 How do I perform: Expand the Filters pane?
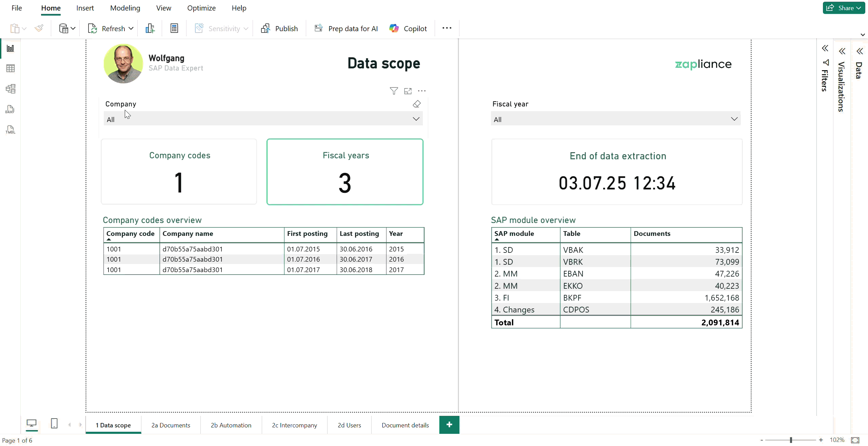pyautogui.click(x=825, y=48)
